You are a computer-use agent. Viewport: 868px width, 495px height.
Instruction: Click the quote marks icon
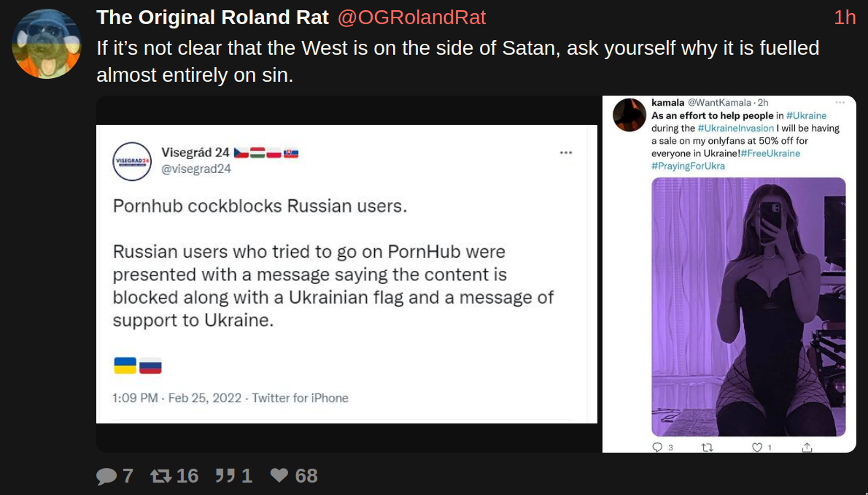point(224,476)
